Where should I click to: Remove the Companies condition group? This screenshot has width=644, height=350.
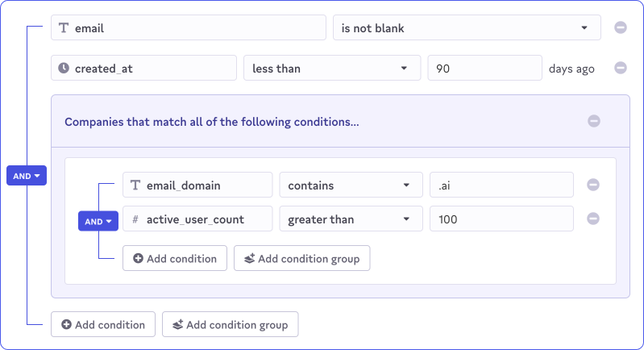coord(594,121)
